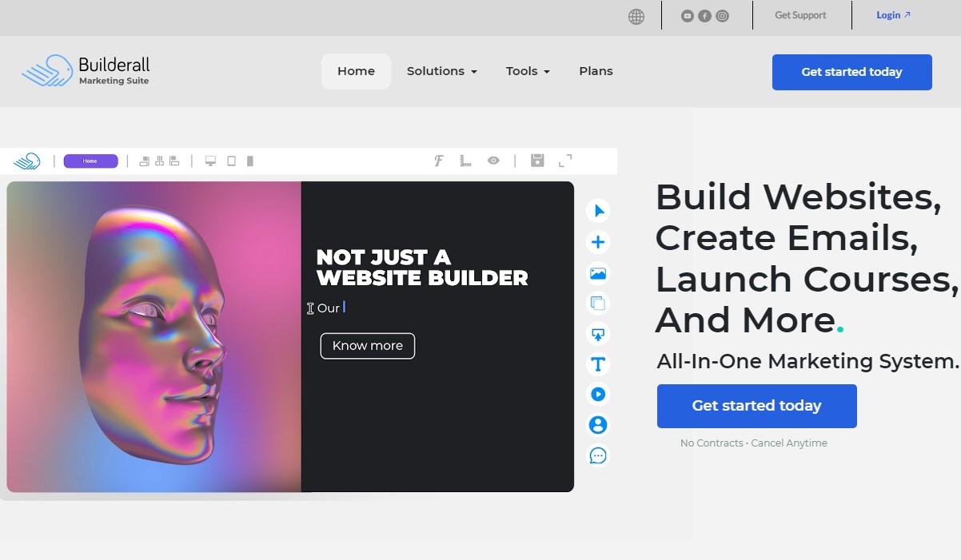Expand the Solutions dropdown menu
Viewport: 961px width, 560px height.
coord(441,71)
